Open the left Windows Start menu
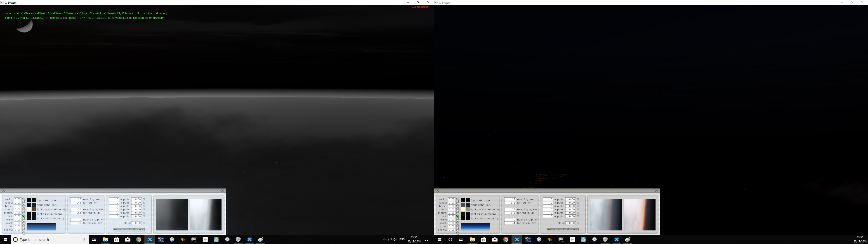Screen dimensions: 868x244 pyautogui.click(x=5, y=240)
